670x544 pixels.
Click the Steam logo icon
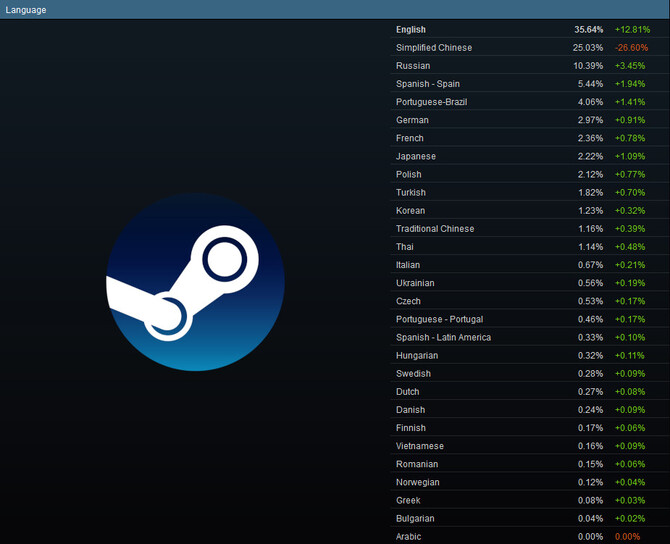coord(195,282)
